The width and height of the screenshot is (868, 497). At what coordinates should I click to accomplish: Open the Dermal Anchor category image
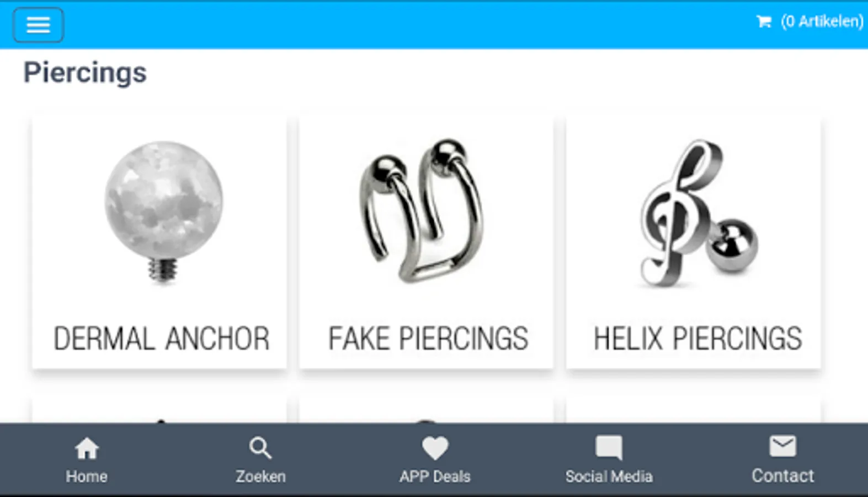click(x=164, y=213)
